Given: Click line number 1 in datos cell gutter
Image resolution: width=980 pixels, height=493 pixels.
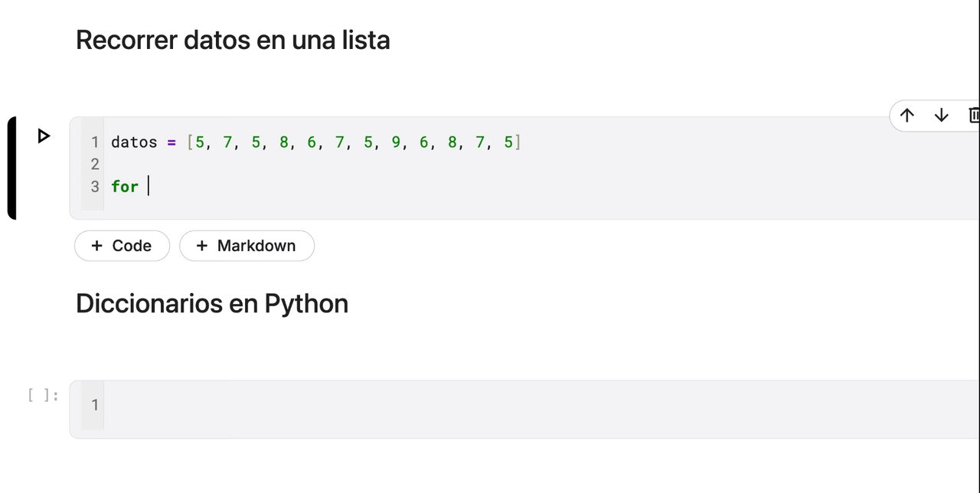Looking at the screenshot, I should point(95,142).
